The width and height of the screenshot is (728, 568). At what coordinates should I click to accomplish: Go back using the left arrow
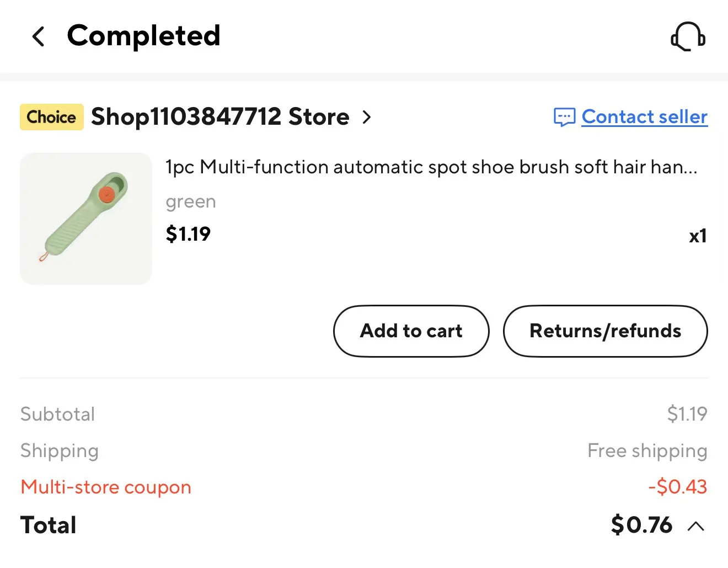[39, 37]
